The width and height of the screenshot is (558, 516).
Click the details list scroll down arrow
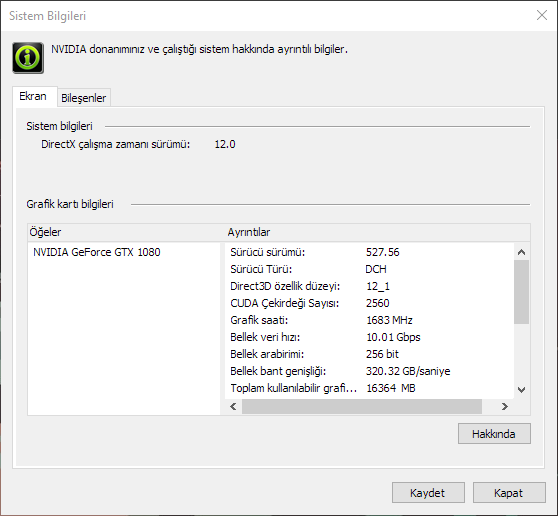coord(522,390)
